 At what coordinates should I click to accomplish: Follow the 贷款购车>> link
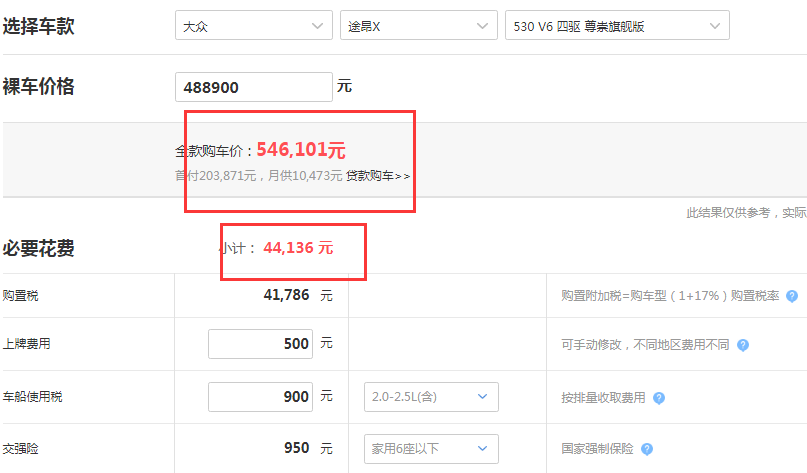[378, 176]
